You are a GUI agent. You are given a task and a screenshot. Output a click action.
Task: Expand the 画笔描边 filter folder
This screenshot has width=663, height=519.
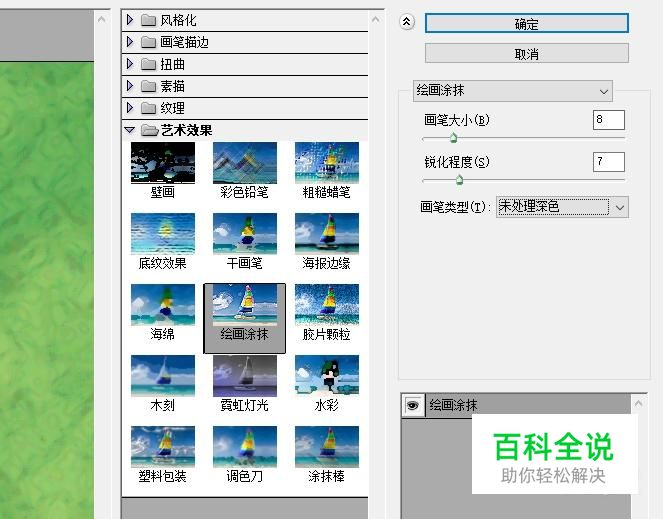tap(130, 41)
